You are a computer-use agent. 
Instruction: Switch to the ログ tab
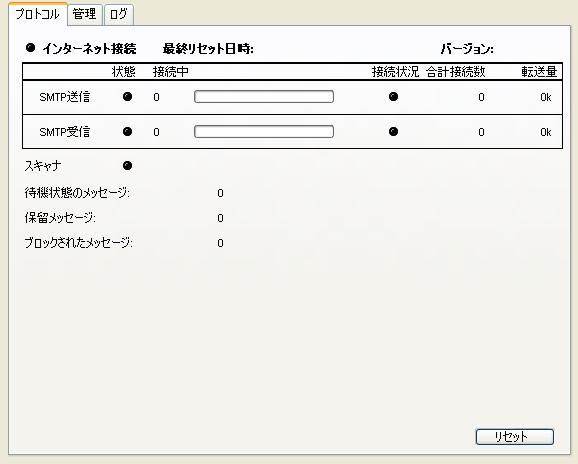[x=119, y=14]
